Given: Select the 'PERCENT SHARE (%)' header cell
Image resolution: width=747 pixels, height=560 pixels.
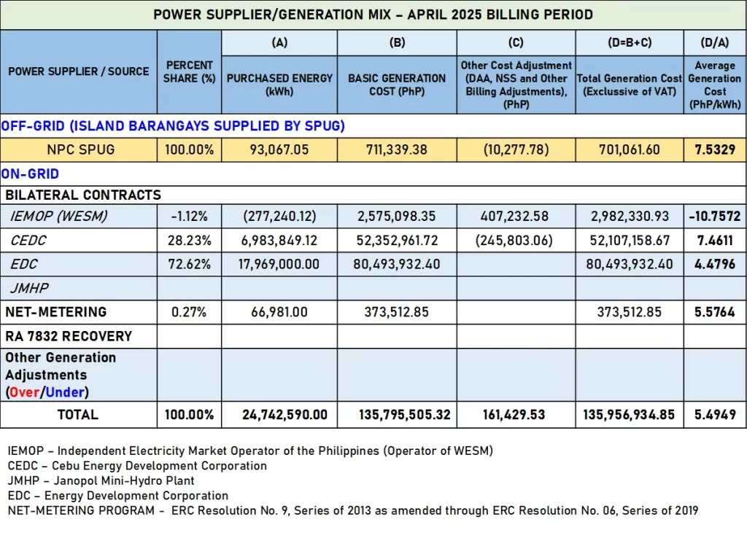Looking at the screenshot, I should tap(189, 71).
